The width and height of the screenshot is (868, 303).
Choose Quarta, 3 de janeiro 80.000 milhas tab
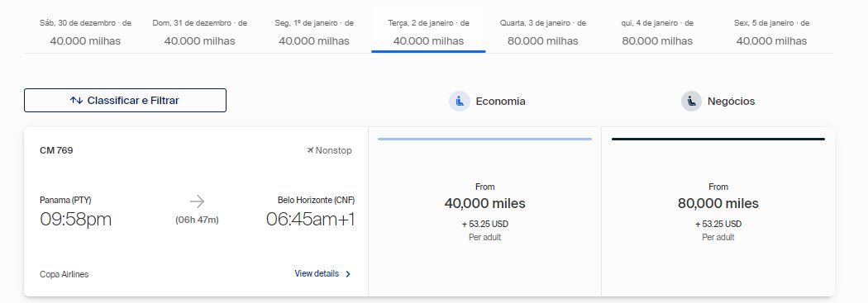[543, 32]
